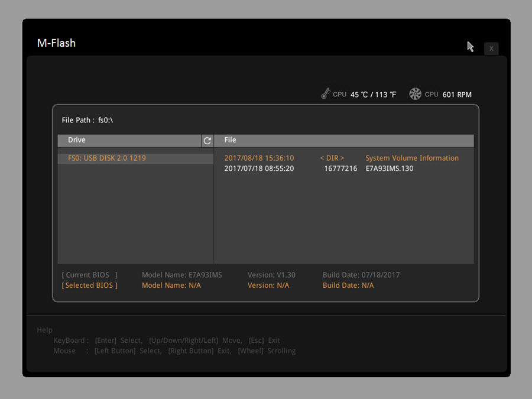Click the 45 °C / 113 °F temperature reading
Viewport: 532px width, 399px height.
(373, 95)
